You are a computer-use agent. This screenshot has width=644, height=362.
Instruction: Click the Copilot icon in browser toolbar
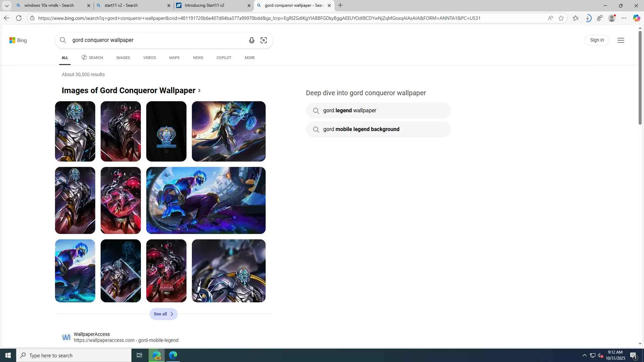[x=636, y=18]
